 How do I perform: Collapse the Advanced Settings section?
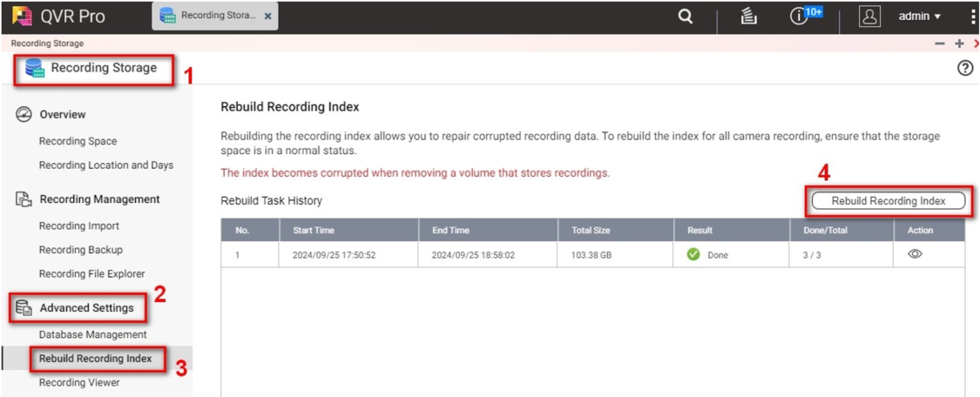86,308
